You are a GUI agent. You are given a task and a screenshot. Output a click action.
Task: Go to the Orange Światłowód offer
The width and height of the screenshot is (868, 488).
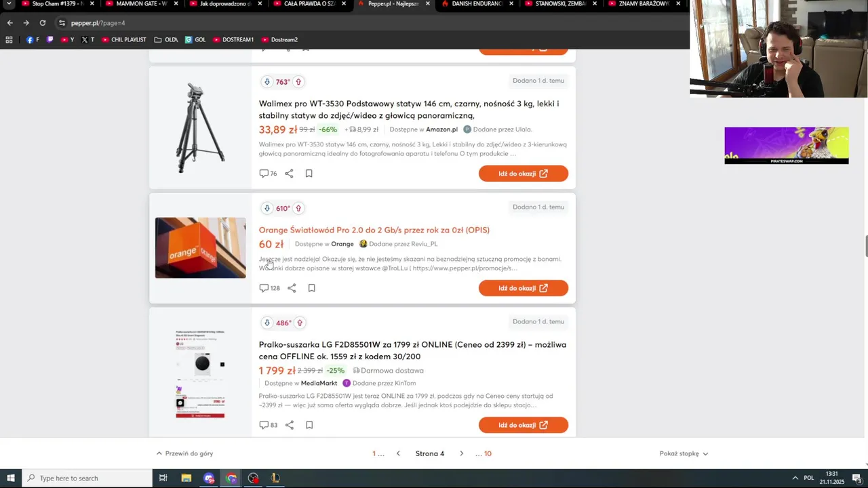pyautogui.click(x=524, y=288)
